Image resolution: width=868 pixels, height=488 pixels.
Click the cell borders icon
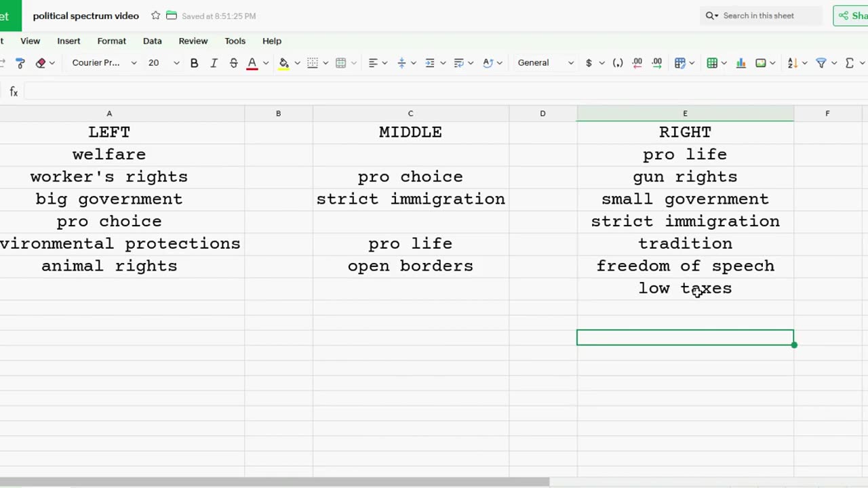pyautogui.click(x=313, y=63)
